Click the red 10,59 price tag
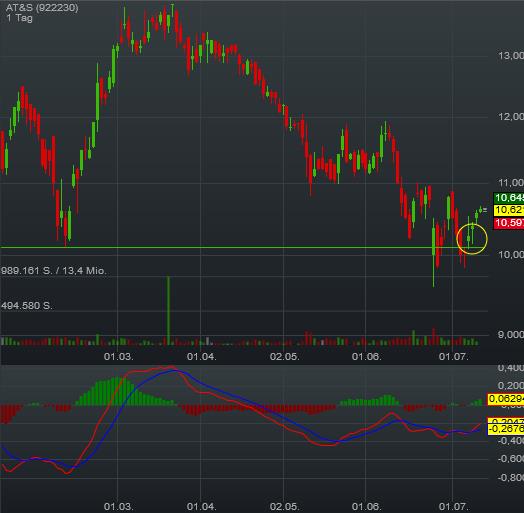The height and width of the screenshot is (513, 524). click(509, 223)
